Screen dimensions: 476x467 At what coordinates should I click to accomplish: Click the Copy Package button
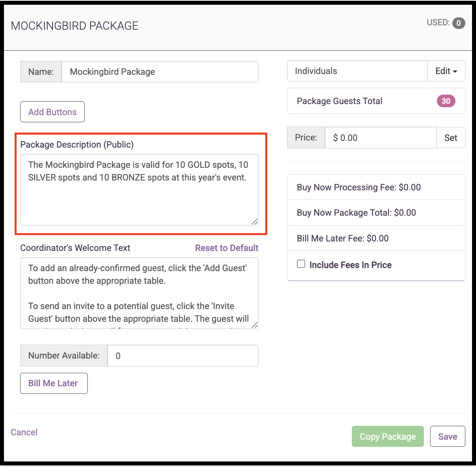(x=387, y=437)
